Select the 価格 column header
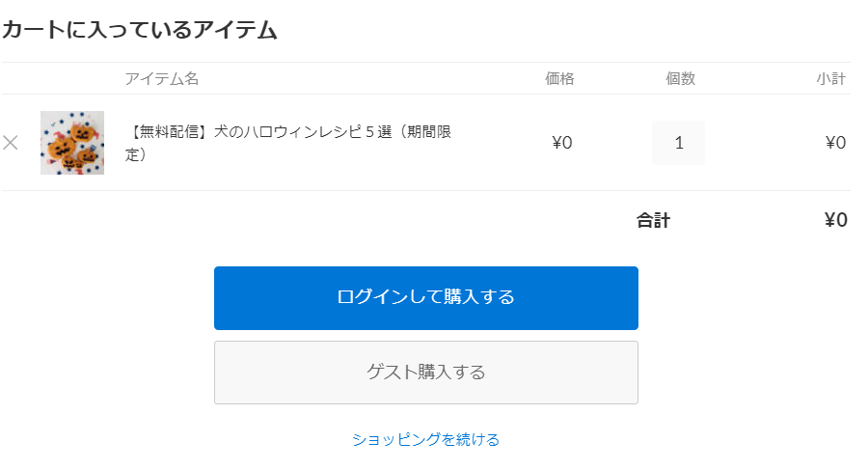 (x=559, y=79)
